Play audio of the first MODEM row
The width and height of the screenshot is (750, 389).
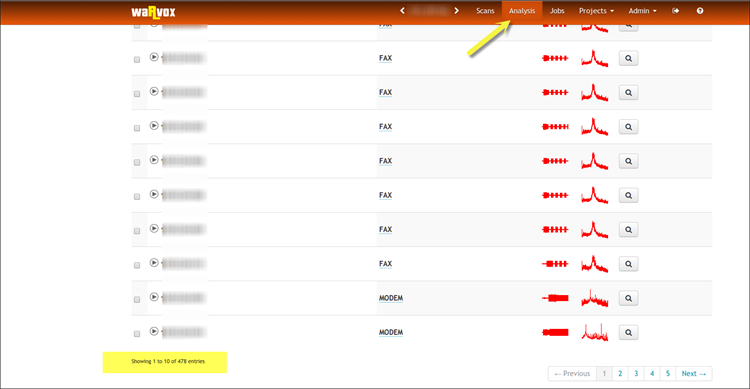pyautogui.click(x=154, y=297)
